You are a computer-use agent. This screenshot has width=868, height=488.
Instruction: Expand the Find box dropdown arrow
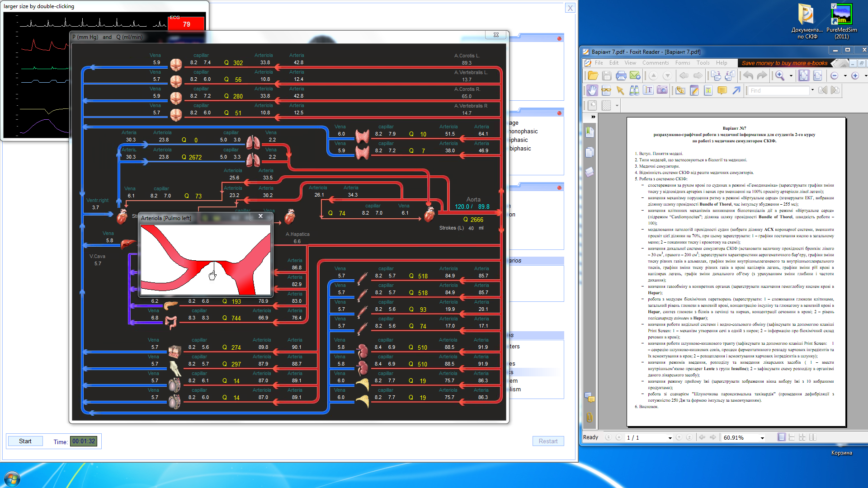click(x=812, y=90)
